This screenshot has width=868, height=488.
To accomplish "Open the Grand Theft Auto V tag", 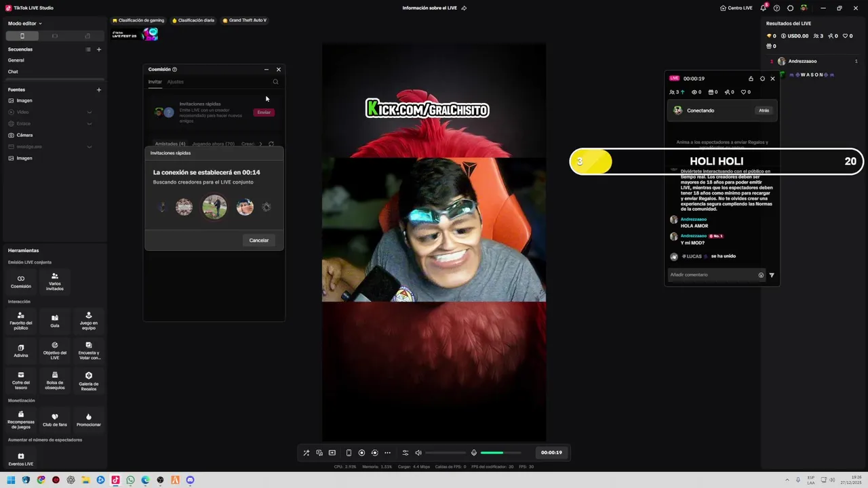I will [x=245, y=20].
